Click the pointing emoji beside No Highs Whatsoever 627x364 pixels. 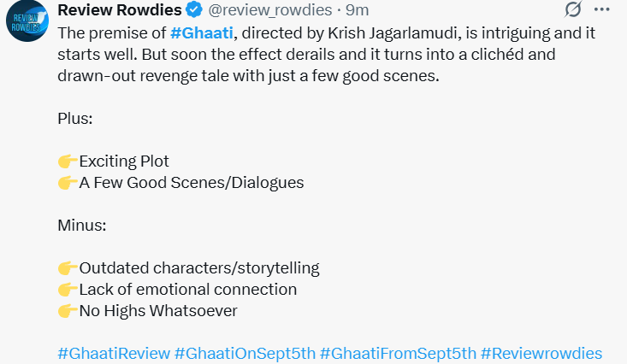[68, 310]
